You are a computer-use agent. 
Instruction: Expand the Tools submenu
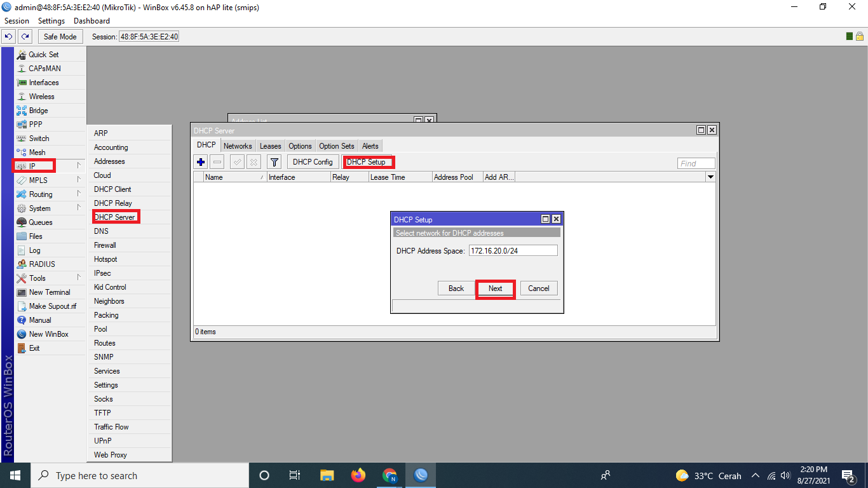tap(50, 278)
